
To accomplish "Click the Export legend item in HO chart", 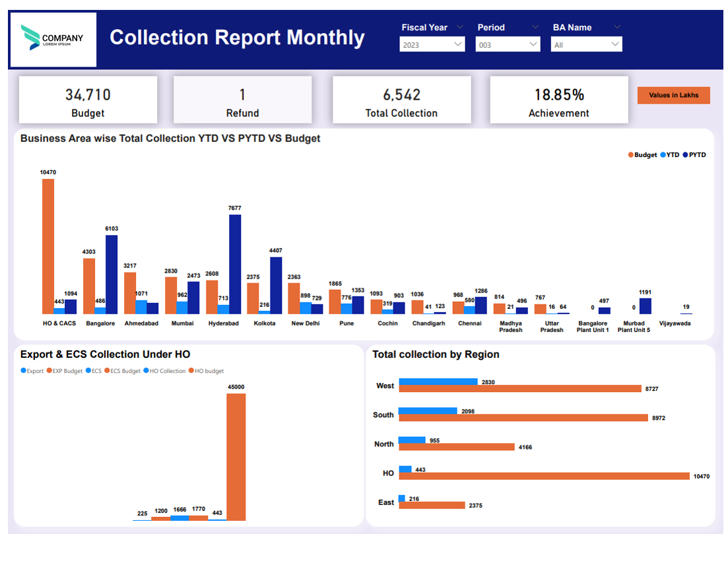I will [x=33, y=371].
